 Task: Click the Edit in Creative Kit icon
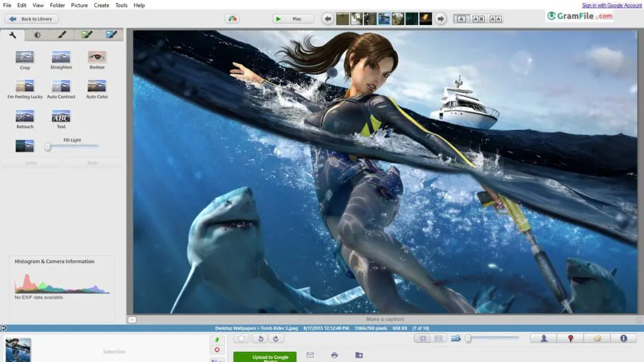(x=232, y=19)
